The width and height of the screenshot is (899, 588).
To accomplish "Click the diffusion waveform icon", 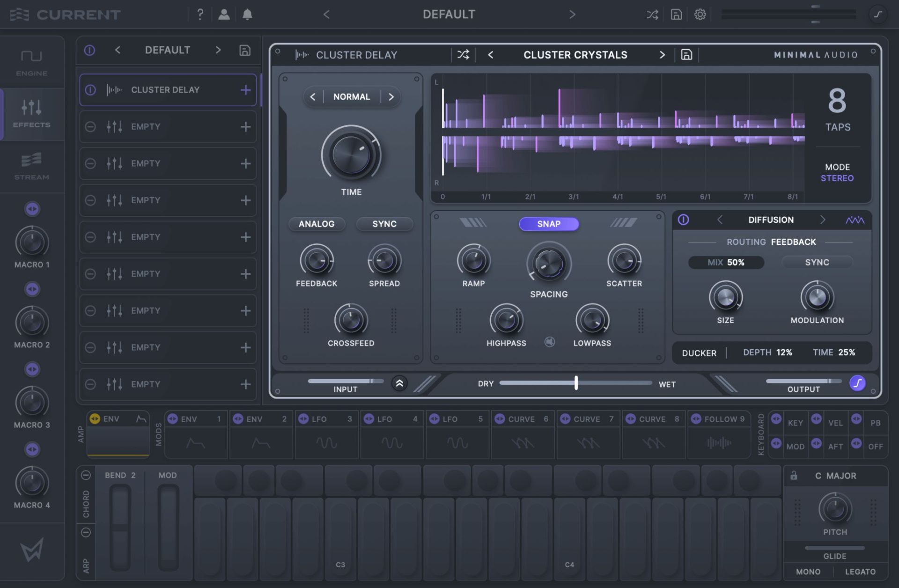I will point(855,220).
